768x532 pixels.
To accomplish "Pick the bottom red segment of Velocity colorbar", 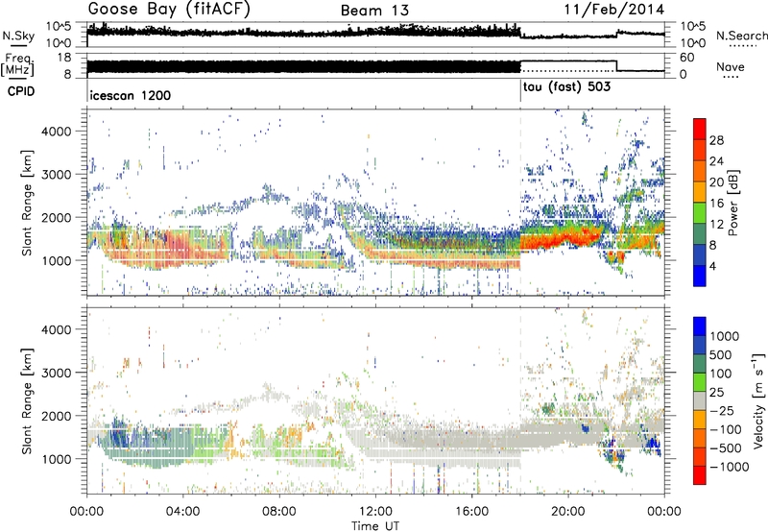I will click(700, 475).
